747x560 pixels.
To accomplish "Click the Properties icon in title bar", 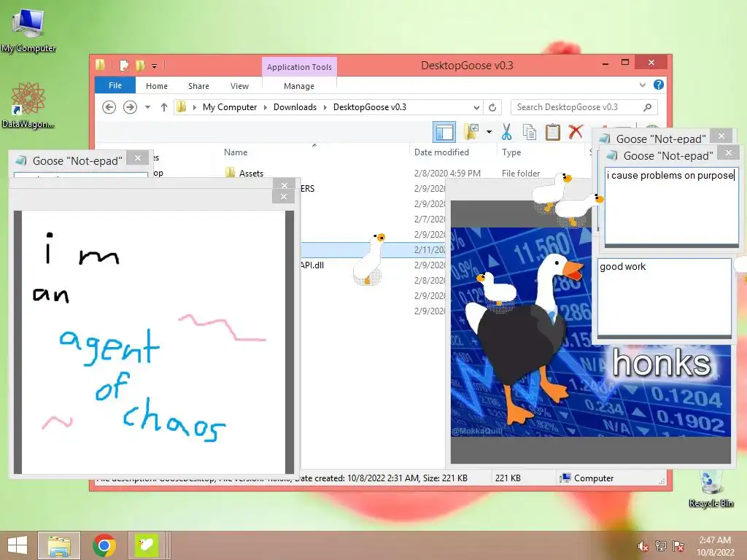I will (x=124, y=65).
